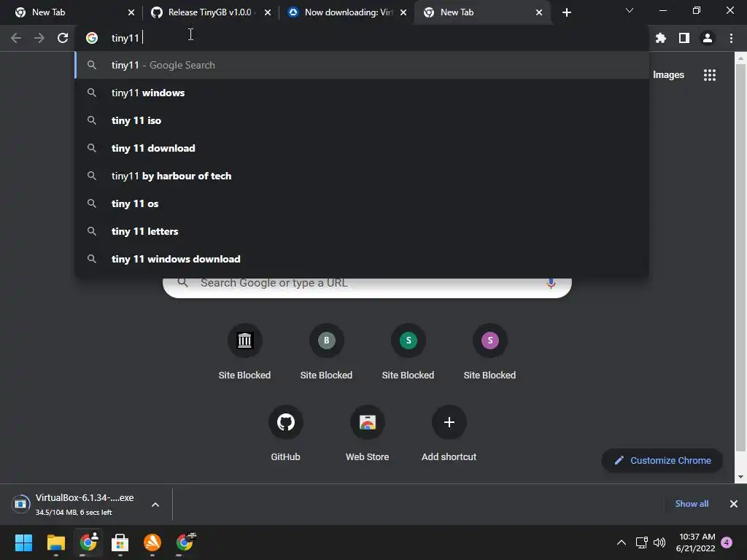This screenshot has height=560, width=747.
Task: Close the Release TinyGB tab
Action: [268, 12]
